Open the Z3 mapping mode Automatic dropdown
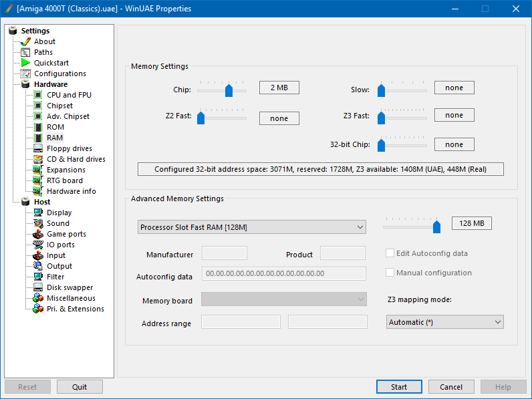Image resolution: width=532 pixels, height=399 pixels. tap(444, 322)
